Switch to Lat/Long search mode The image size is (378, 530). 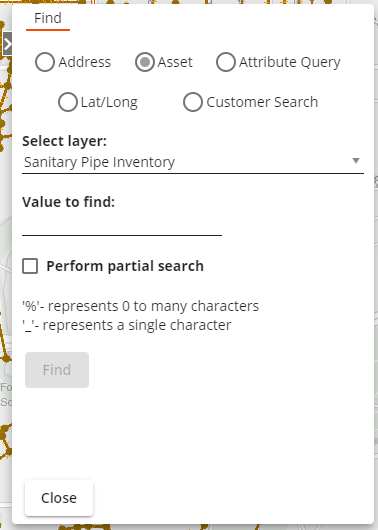68,102
